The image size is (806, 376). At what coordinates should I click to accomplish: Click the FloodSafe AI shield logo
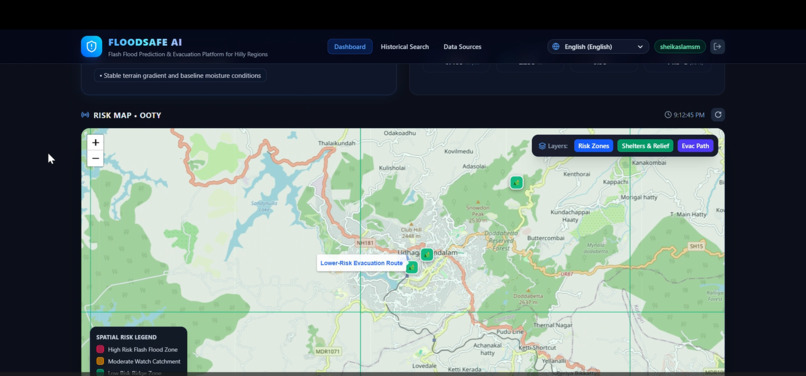pyautogui.click(x=91, y=46)
